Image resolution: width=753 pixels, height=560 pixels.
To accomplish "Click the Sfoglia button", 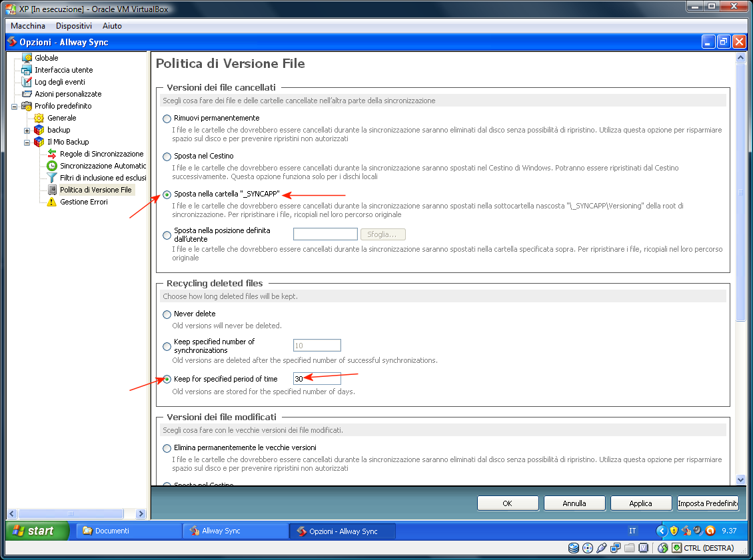I will (382, 234).
